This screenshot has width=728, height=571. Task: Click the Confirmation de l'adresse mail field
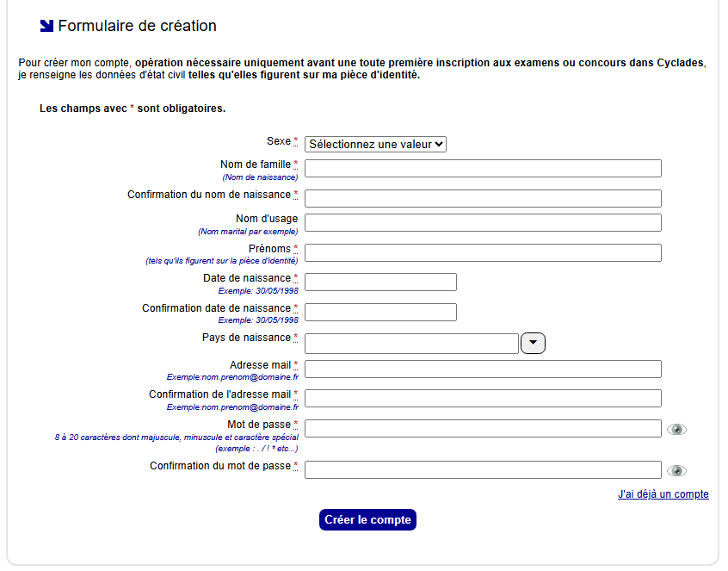483,399
